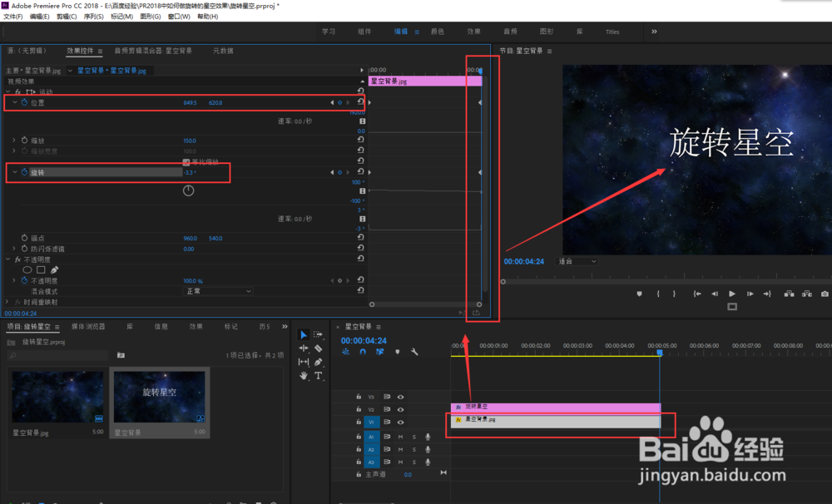Viewport: 832px width, 504px height.
Task: Click timeline Add Marker icon
Action: [398, 352]
